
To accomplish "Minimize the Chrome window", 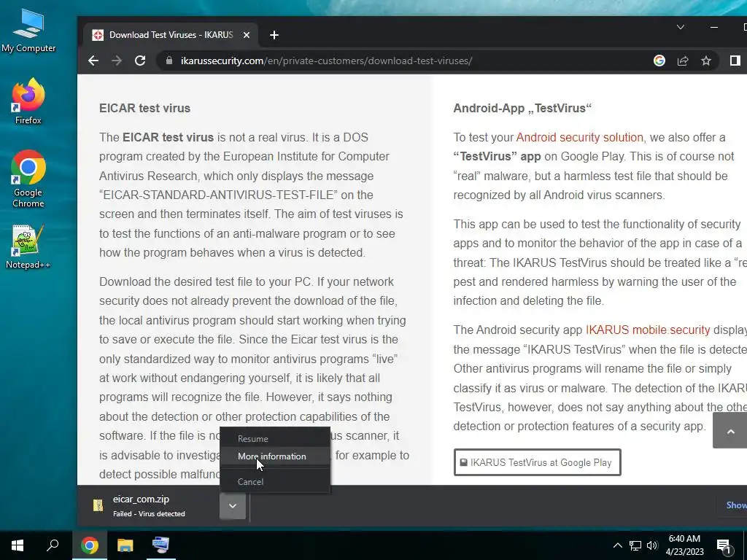I will [713, 27].
